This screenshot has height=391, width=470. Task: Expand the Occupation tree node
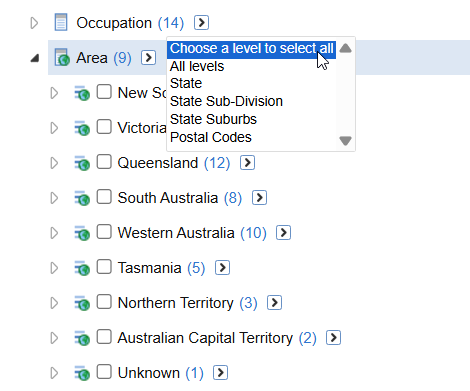point(34,23)
